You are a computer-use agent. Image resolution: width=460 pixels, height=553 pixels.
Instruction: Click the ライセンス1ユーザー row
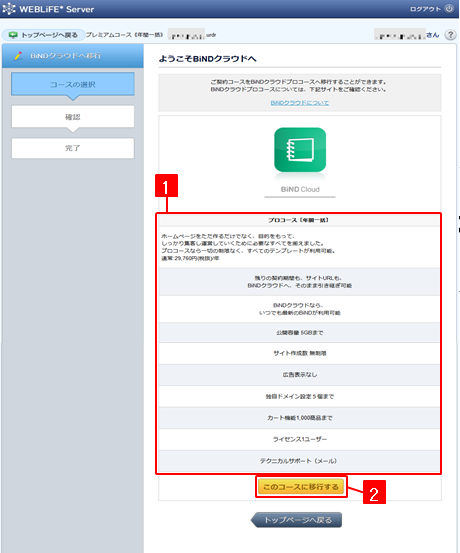click(x=299, y=439)
